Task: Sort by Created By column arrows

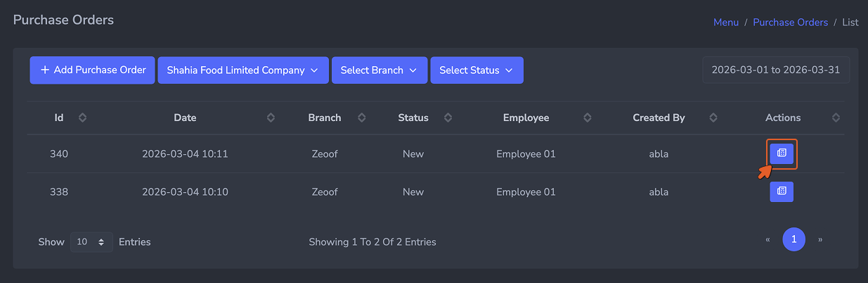Action: tap(713, 118)
